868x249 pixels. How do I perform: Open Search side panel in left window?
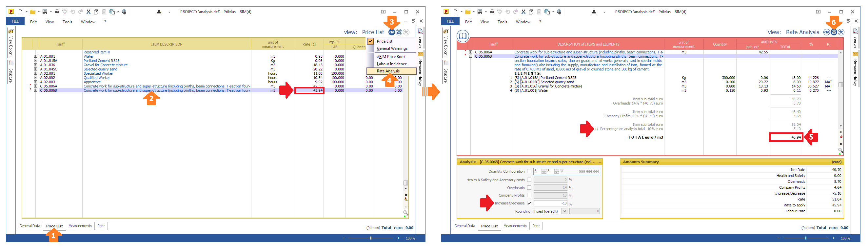coord(421,38)
